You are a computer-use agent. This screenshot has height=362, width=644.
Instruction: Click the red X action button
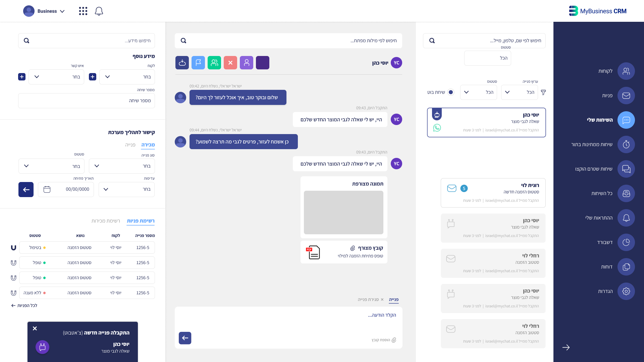tap(230, 63)
